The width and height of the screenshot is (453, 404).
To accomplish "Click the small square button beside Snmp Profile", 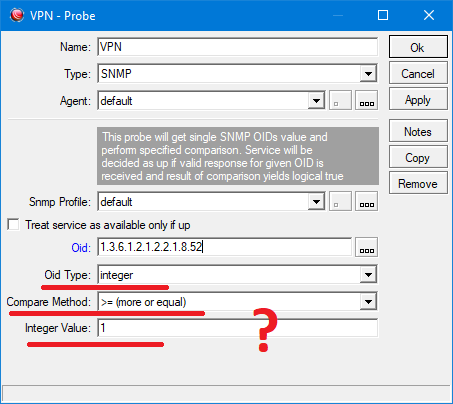I will [x=340, y=201].
